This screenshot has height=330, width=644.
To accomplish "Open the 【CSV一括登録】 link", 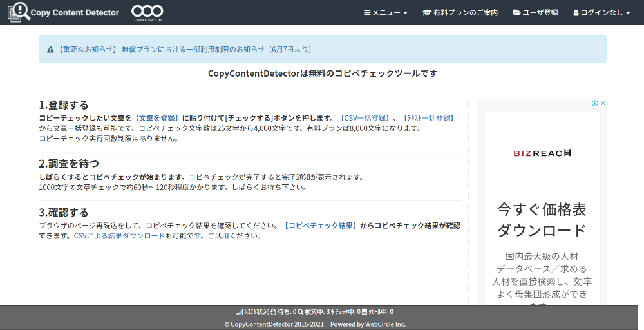I will point(365,118).
